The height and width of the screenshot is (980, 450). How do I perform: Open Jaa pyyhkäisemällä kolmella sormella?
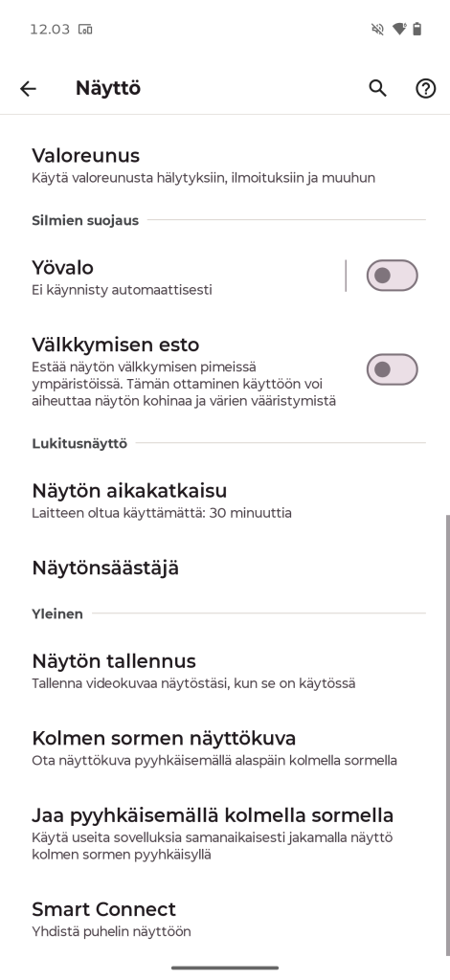[x=225, y=834]
